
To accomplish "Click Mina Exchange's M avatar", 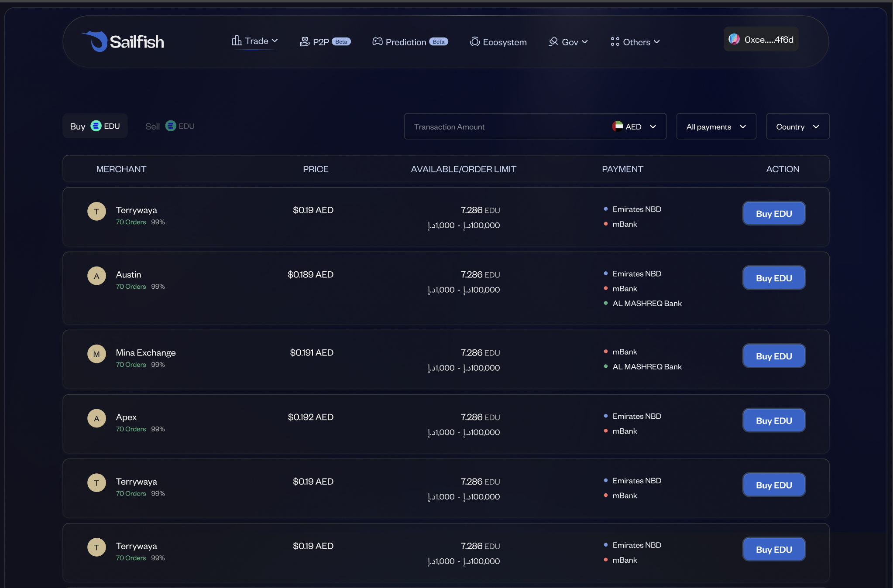I will (96, 354).
